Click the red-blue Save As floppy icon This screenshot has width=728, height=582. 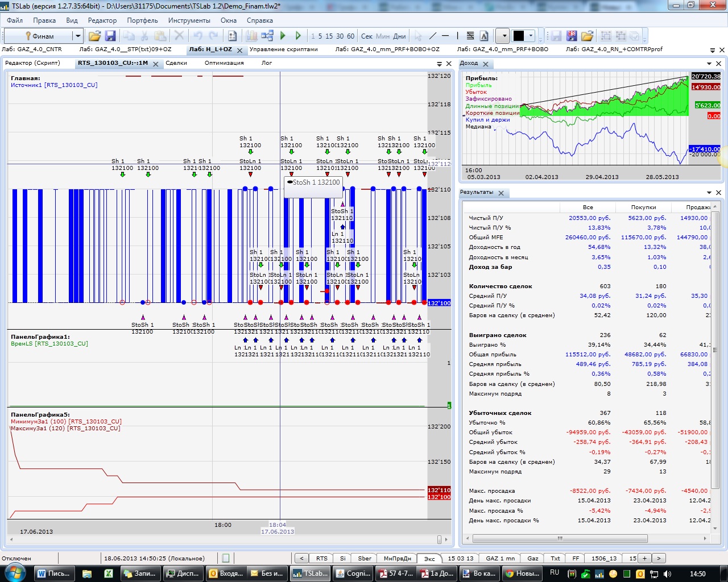click(572, 36)
